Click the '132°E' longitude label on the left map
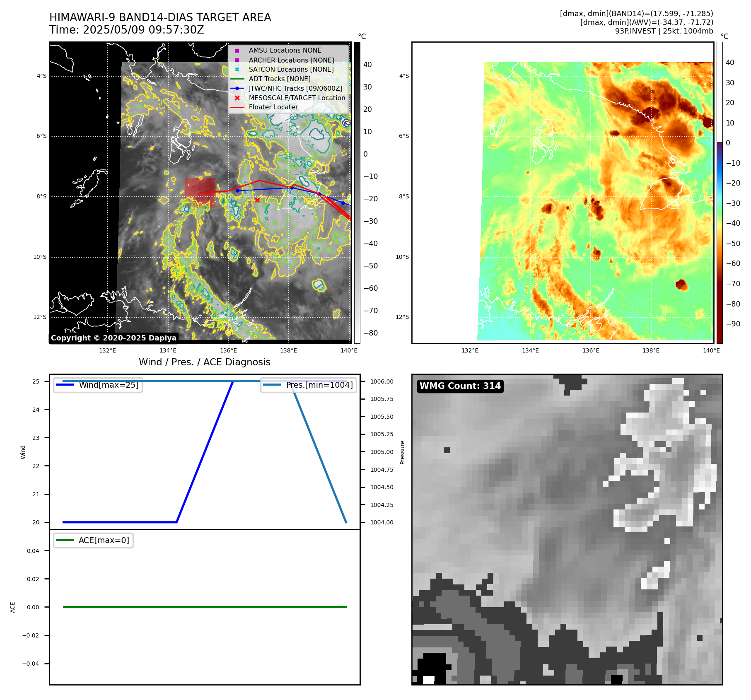Viewport: 751px width, 700px height. pos(108,350)
